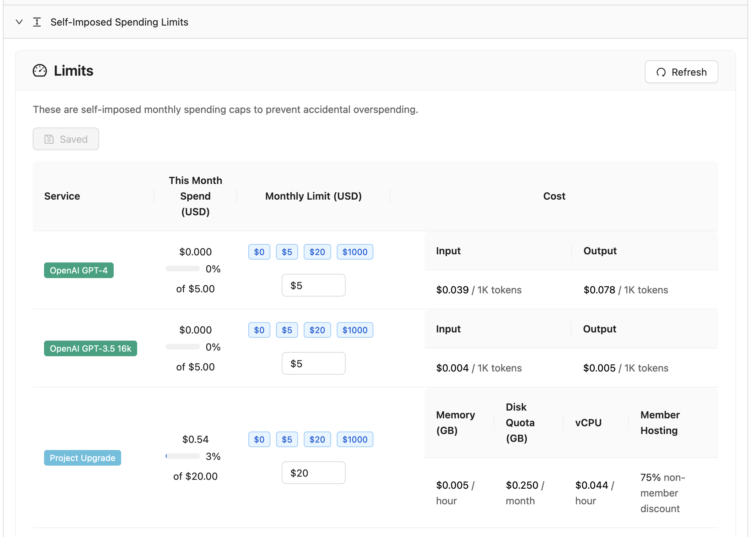The height and width of the screenshot is (537, 756).
Task: Select the $1000 preset for OpenAI GPT-4
Action: pos(355,252)
